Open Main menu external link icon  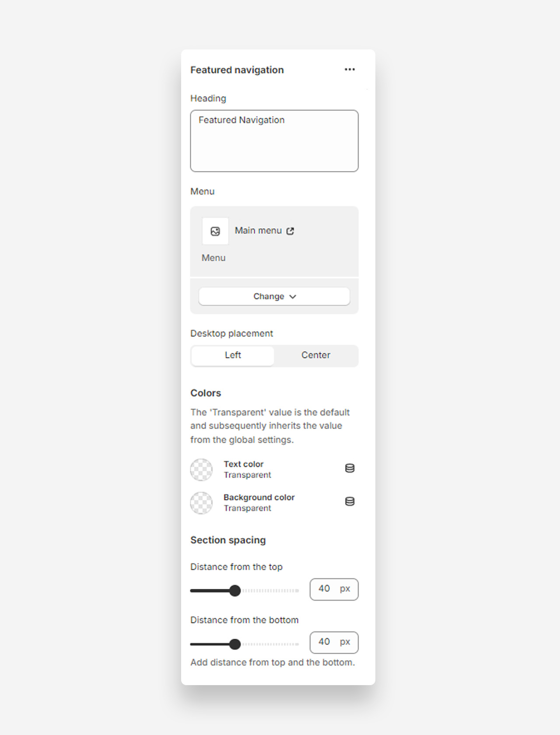(x=290, y=231)
